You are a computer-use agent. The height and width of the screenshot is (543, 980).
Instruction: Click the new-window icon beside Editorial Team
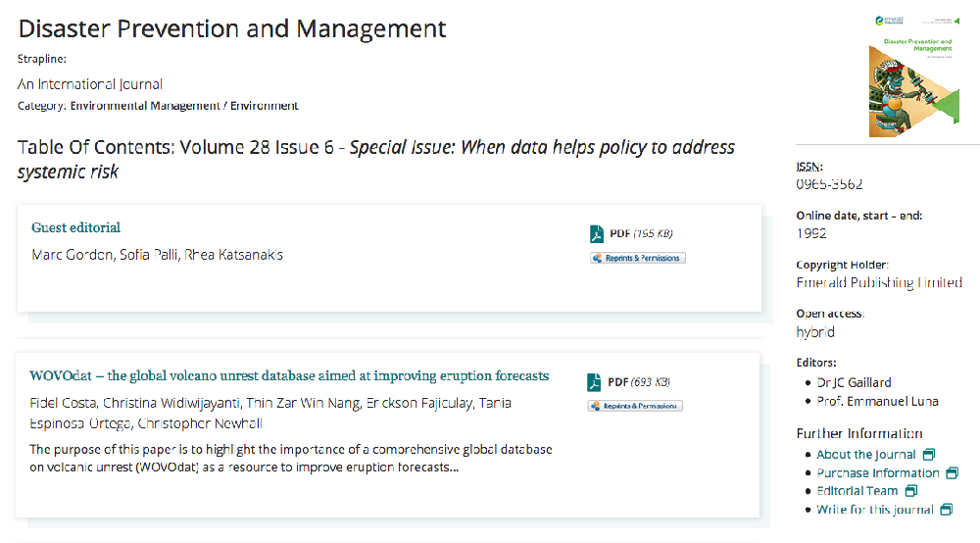[910, 491]
